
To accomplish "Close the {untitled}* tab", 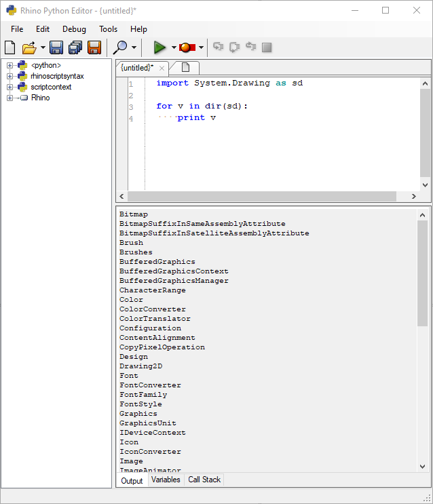I will point(162,68).
